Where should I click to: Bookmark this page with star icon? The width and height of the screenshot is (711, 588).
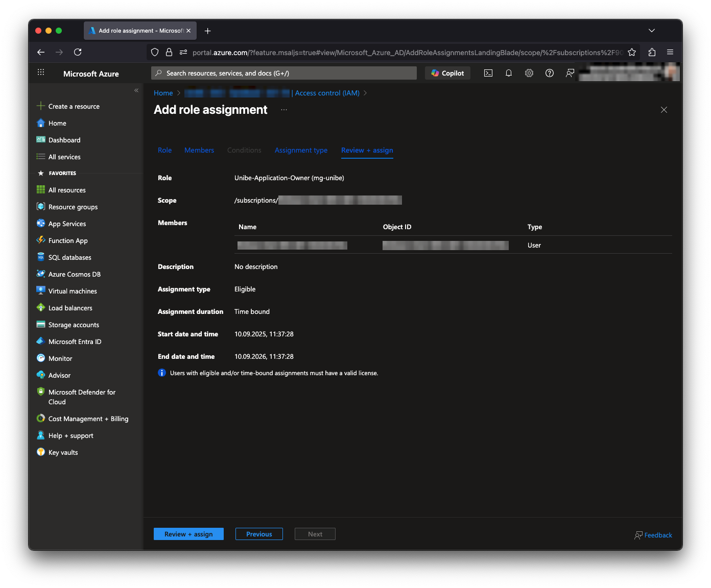[x=632, y=52]
